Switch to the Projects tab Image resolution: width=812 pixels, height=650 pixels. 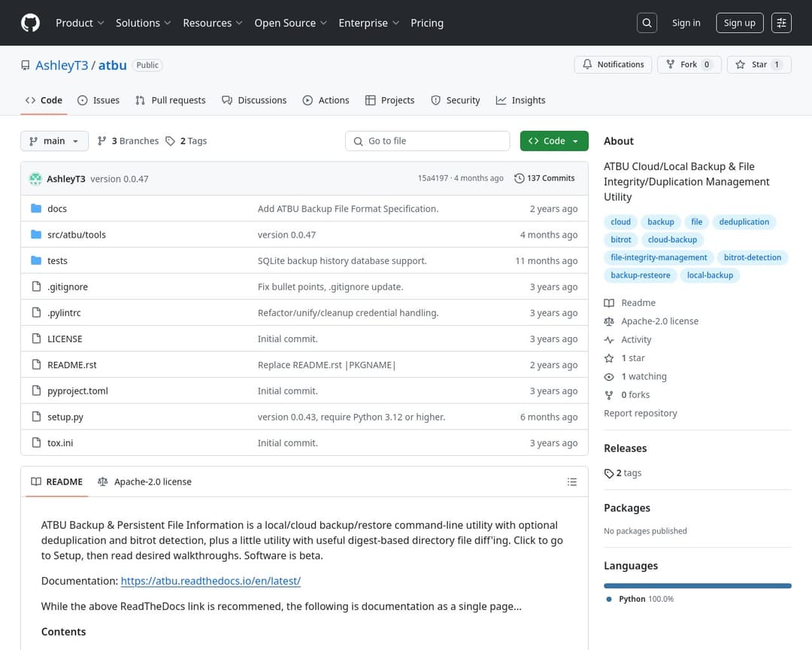pyautogui.click(x=390, y=100)
